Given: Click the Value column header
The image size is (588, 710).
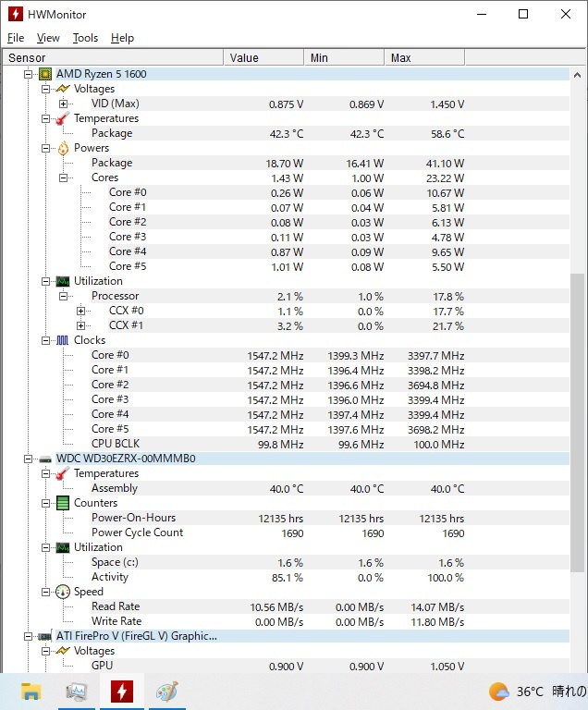Looking at the screenshot, I should (x=263, y=58).
